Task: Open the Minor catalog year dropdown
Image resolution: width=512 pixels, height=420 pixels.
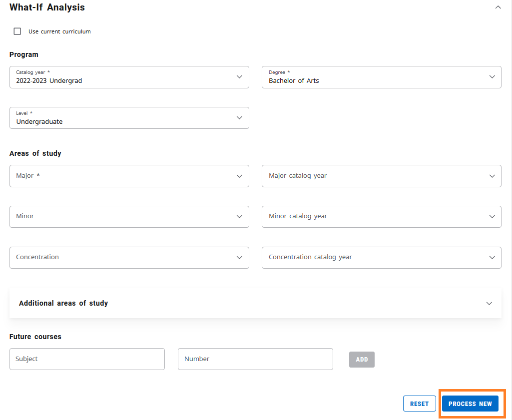Action: tap(382, 217)
